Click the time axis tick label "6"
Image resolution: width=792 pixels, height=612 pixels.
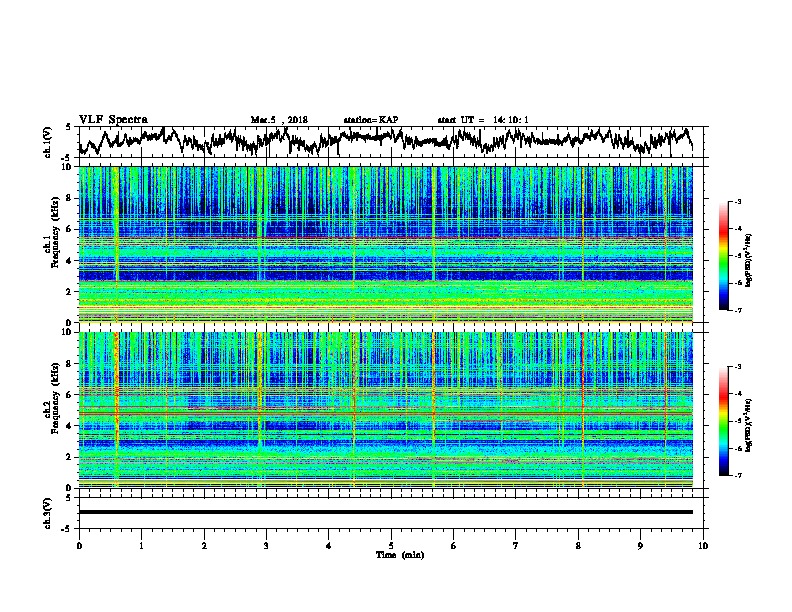[x=454, y=546]
